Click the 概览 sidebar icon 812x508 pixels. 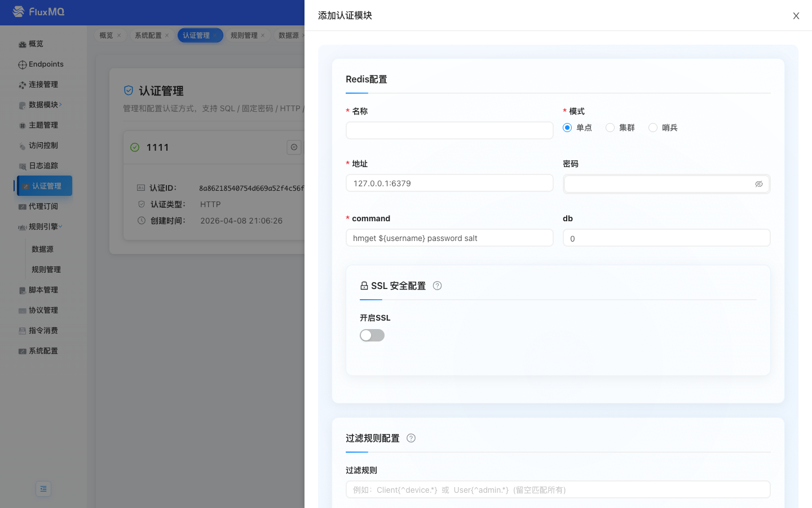(x=23, y=44)
